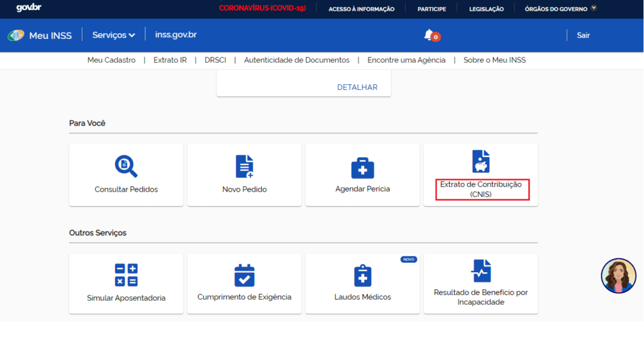Click the Cumprimento de Exigência calendar icon
644x342 pixels.
(x=244, y=275)
